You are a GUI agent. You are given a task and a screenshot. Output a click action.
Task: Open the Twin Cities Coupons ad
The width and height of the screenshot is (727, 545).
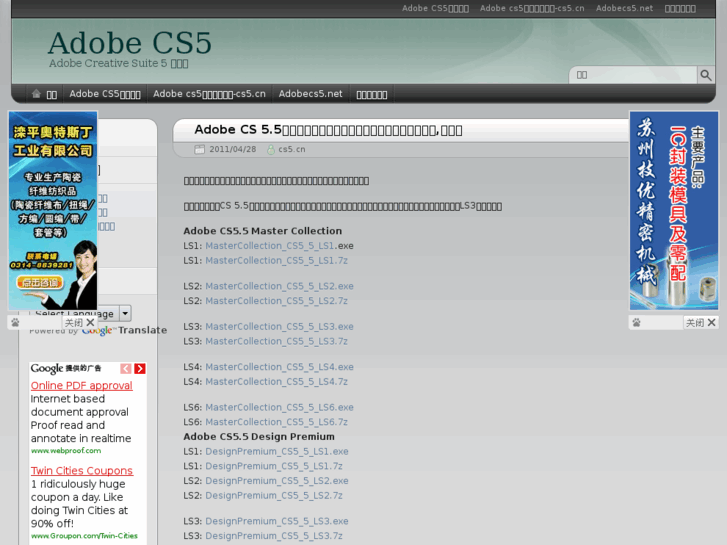82,471
